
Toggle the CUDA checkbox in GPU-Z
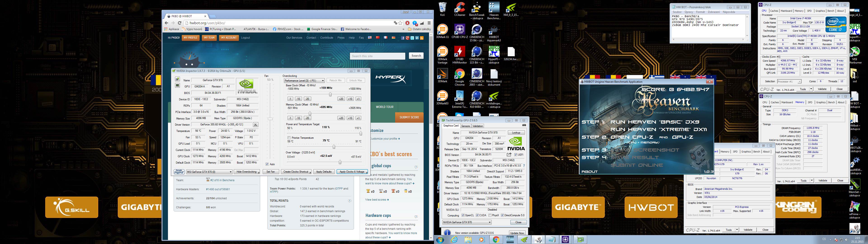[477, 215]
